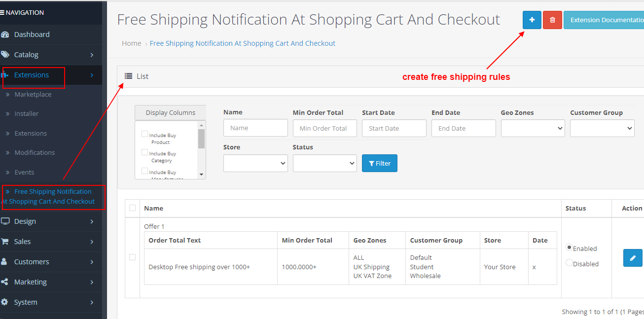Image resolution: width=644 pixels, height=319 pixels.
Task: Open the Geo Zones dropdown
Action: 533,128
